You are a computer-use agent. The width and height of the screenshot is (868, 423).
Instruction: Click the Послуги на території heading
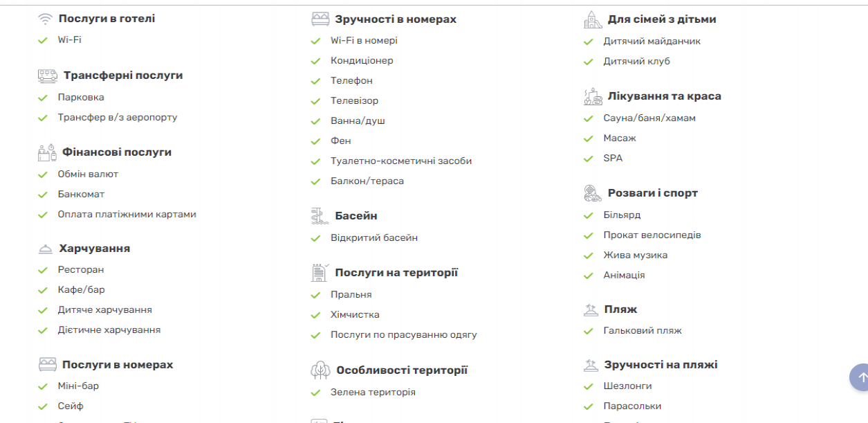click(x=396, y=273)
